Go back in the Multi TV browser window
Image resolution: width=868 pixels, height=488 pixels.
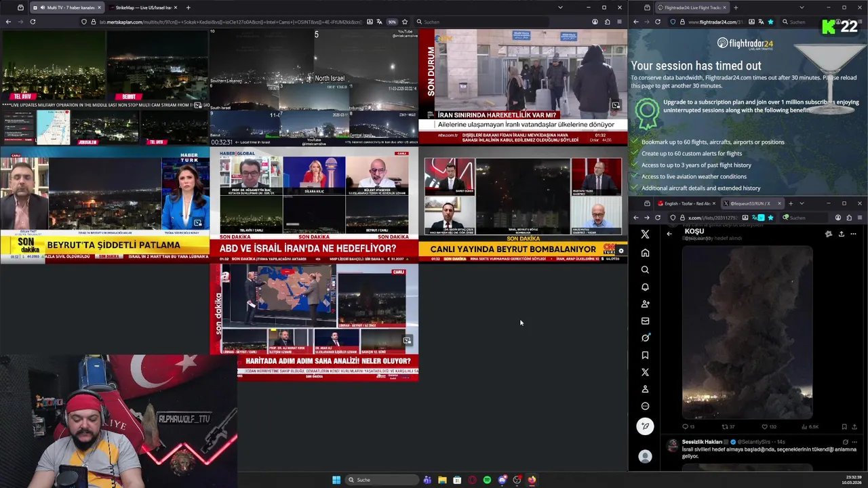(8, 22)
